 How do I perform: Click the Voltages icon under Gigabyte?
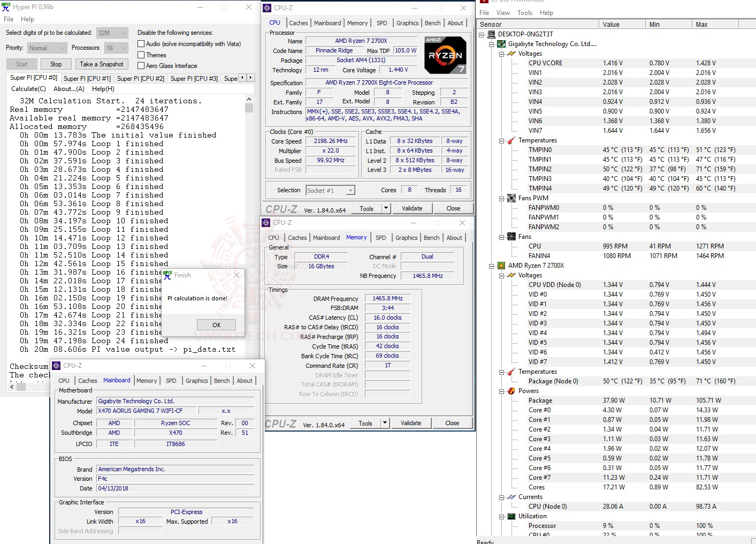click(511, 54)
